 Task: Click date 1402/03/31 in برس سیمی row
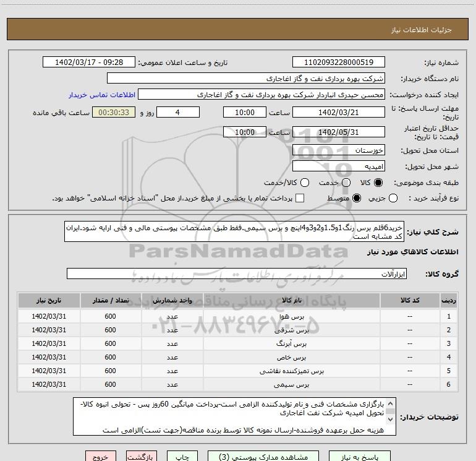click(49, 384)
